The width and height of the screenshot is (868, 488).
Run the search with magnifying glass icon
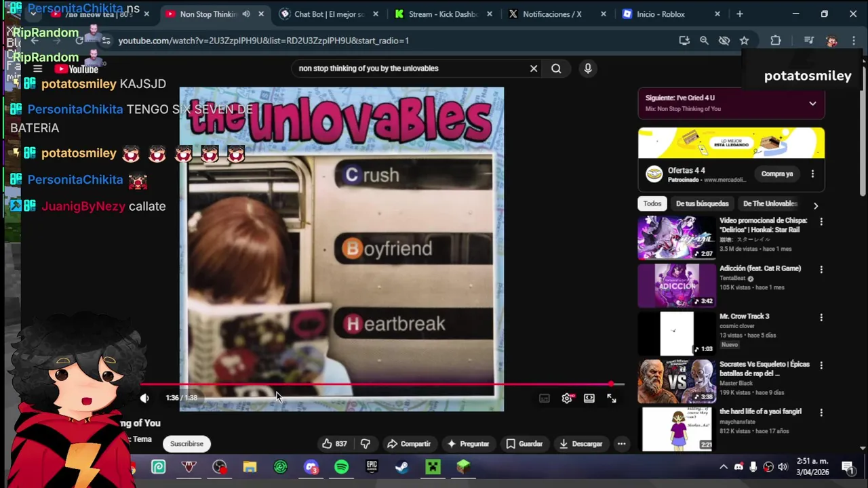coord(556,68)
